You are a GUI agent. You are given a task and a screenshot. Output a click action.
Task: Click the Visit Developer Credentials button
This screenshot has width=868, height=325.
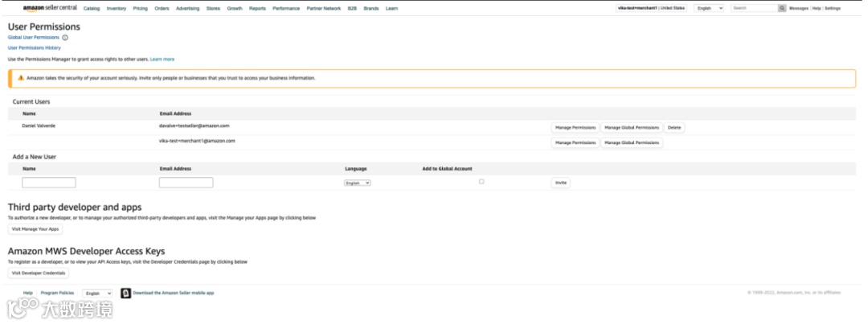pyautogui.click(x=39, y=273)
